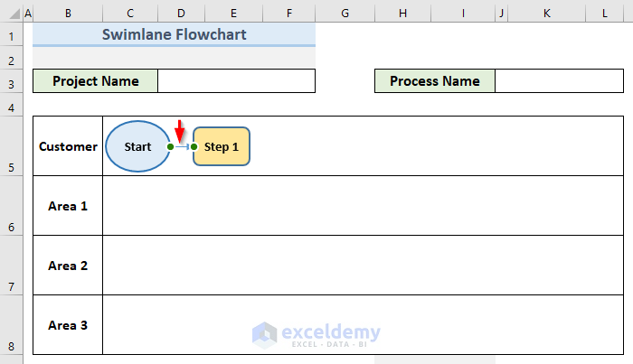This screenshot has width=633, height=364.
Task: Click the 'Swimlane Flowchart' title cell
Action: (x=174, y=34)
